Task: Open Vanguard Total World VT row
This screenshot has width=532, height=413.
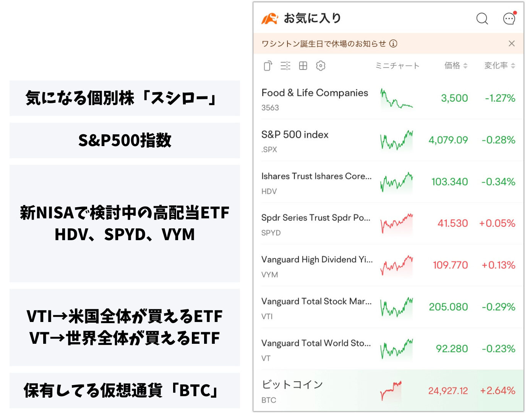Action: point(388,349)
